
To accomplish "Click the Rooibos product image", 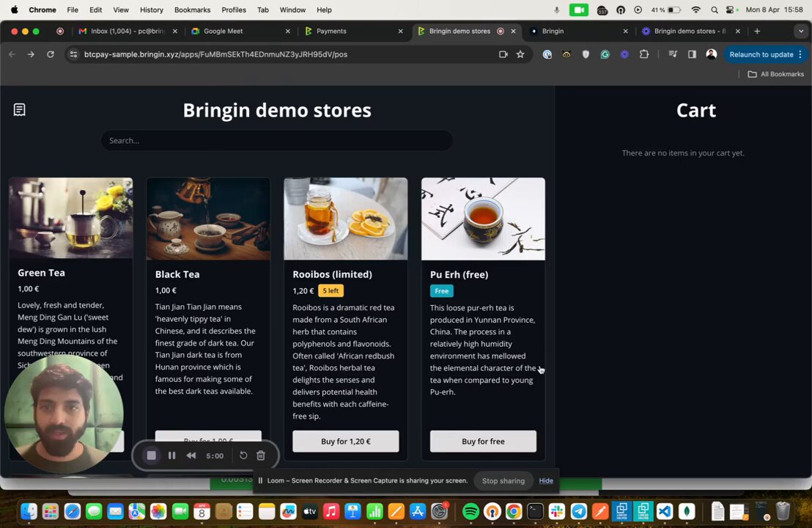I will click(x=345, y=219).
